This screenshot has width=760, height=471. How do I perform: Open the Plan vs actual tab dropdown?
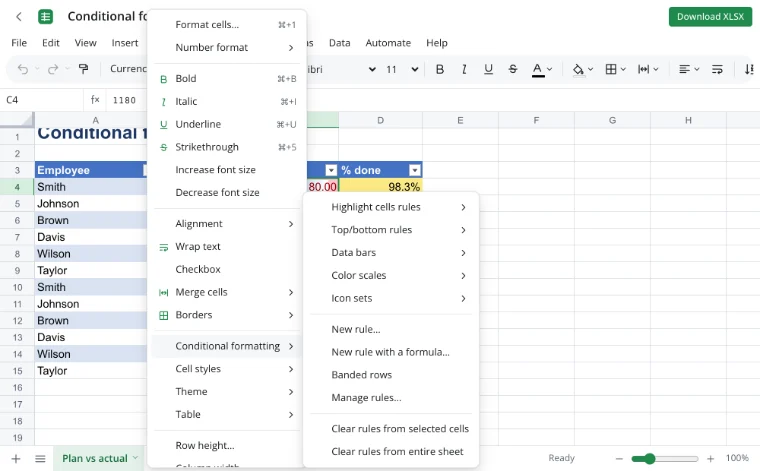point(135,458)
